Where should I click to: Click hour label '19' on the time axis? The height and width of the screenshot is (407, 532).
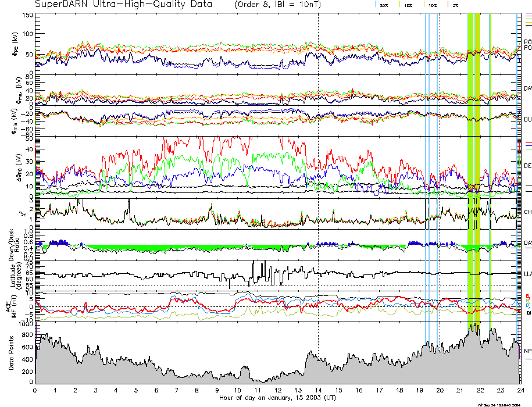pyautogui.click(x=420, y=390)
